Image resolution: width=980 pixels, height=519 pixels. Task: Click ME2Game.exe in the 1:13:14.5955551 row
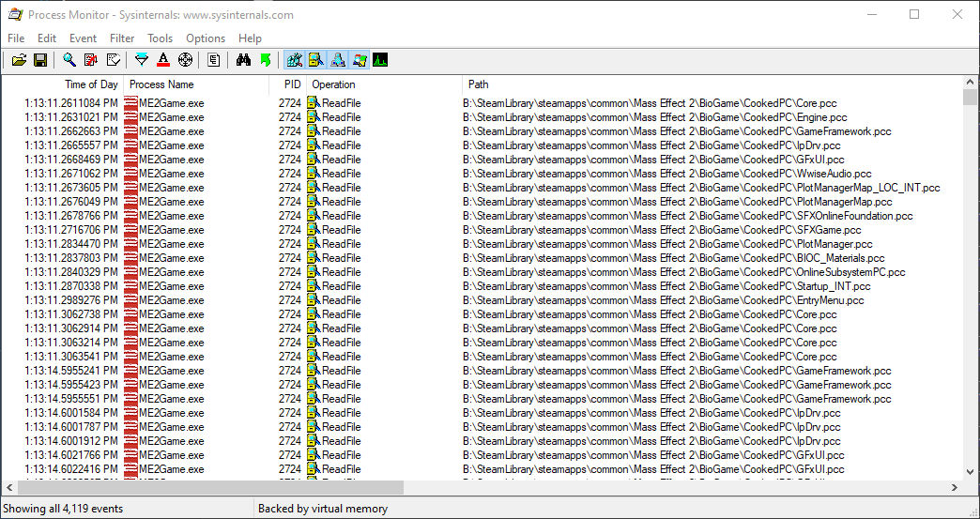click(x=171, y=399)
